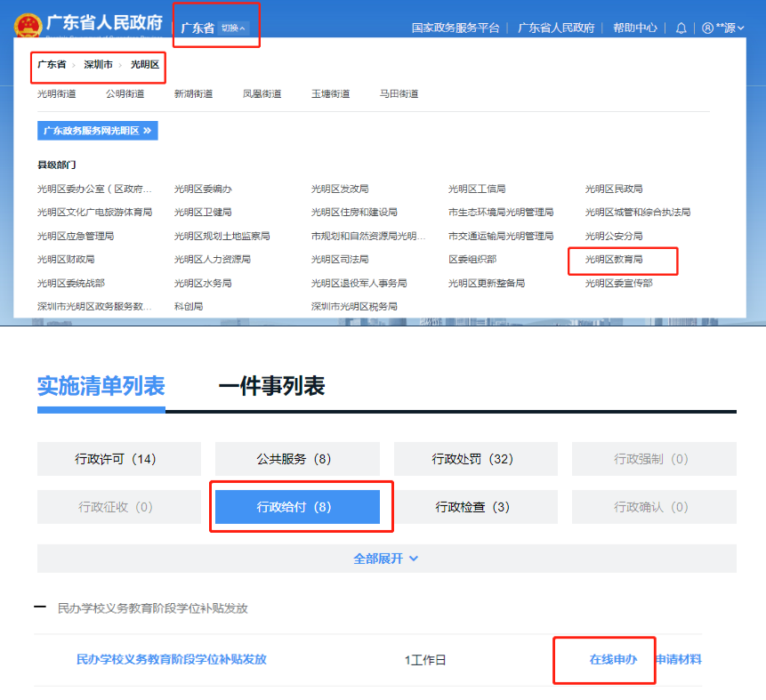Open notifications via the bell icon
The width and height of the screenshot is (766, 700).
pyautogui.click(x=680, y=28)
